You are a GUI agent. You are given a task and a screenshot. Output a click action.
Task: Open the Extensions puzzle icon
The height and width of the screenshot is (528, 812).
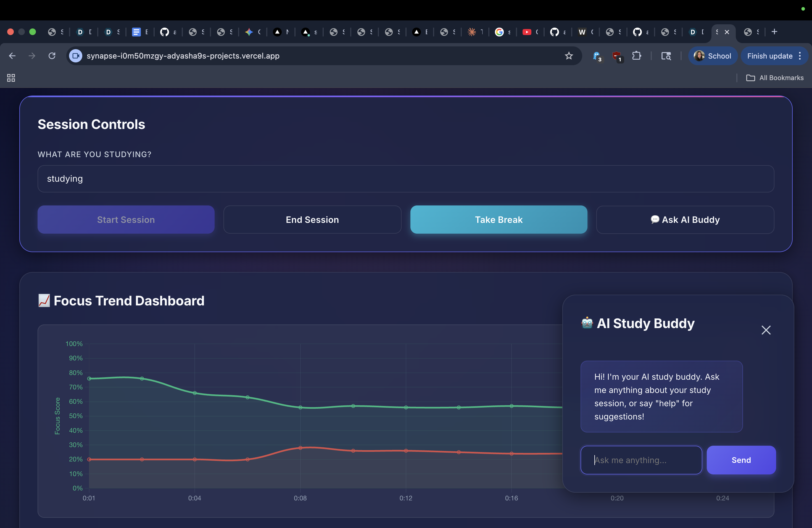[636, 56]
